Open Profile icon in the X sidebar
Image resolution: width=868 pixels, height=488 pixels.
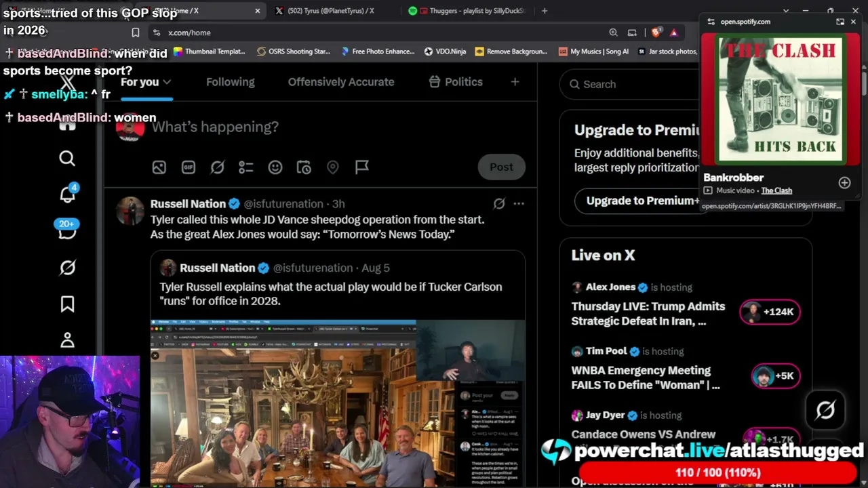pyautogui.click(x=67, y=340)
